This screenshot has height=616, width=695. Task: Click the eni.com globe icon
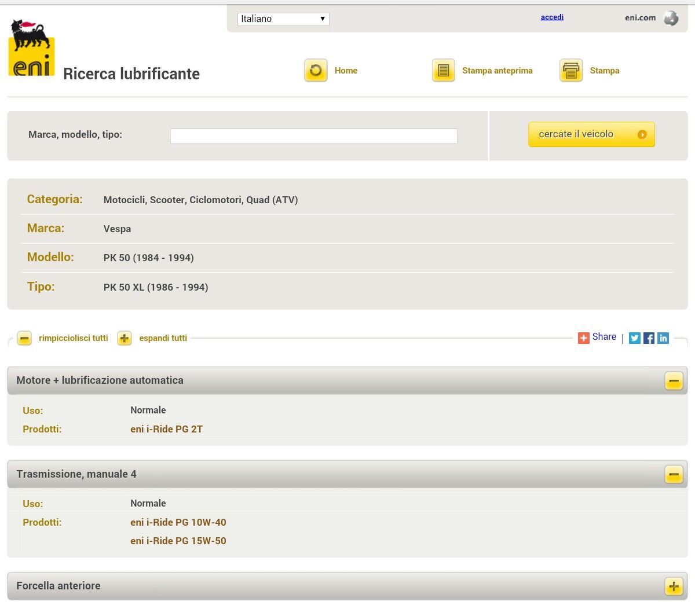coord(671,19)
